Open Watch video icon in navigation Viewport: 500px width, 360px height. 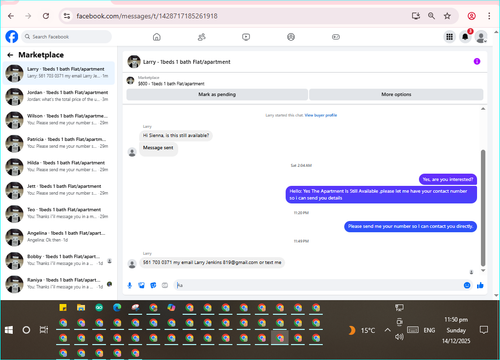[246, 37]
